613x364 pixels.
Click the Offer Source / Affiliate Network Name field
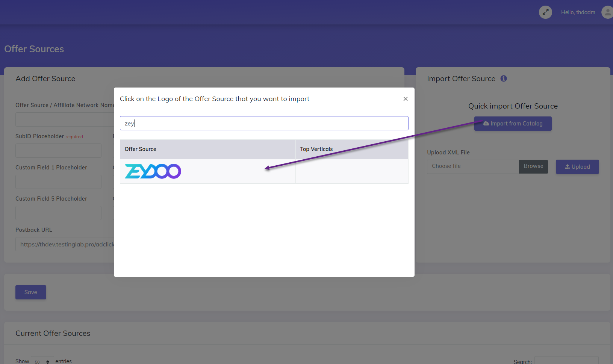tap(65, 119)
